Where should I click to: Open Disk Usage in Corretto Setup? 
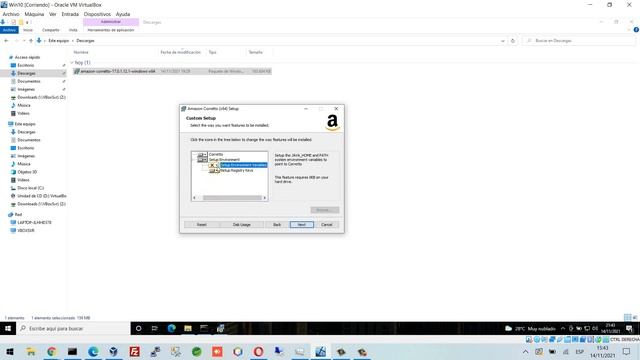tap(242, 224)
